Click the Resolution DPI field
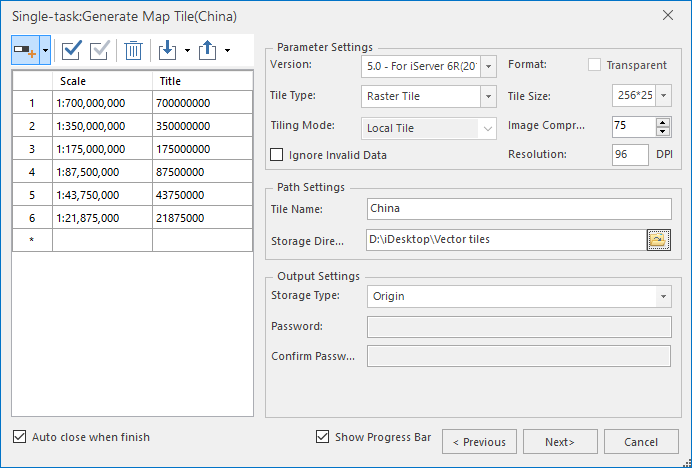Viewport: 692px width, 468px height. coord(630,155)
